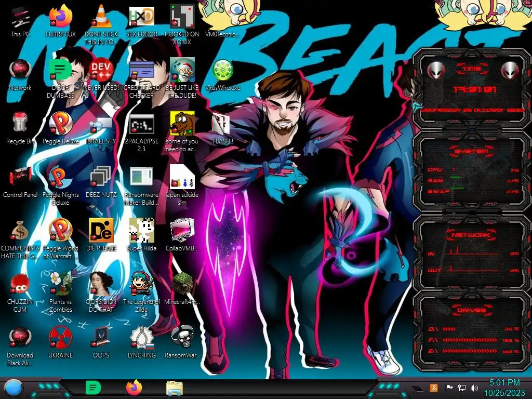Click the RAM usage row in gadget
532x399 pixels.
[474, 180]
